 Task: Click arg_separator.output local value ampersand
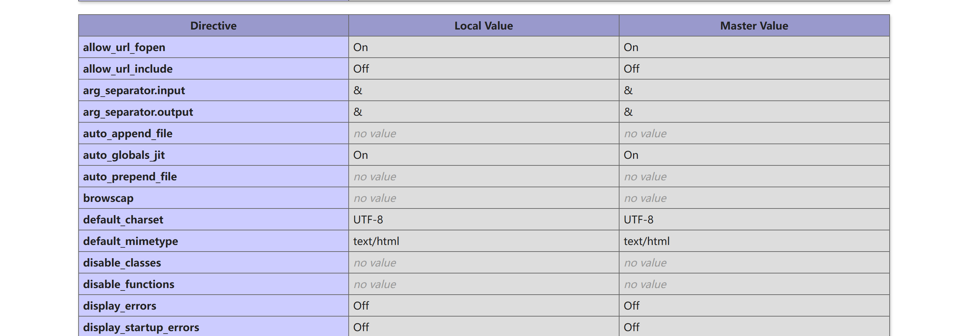(358, 112)
